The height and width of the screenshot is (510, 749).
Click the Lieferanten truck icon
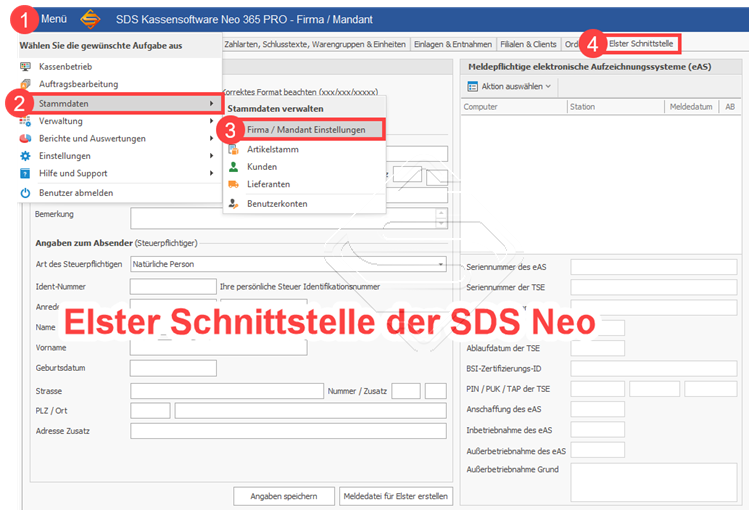[x=234, y=184]
